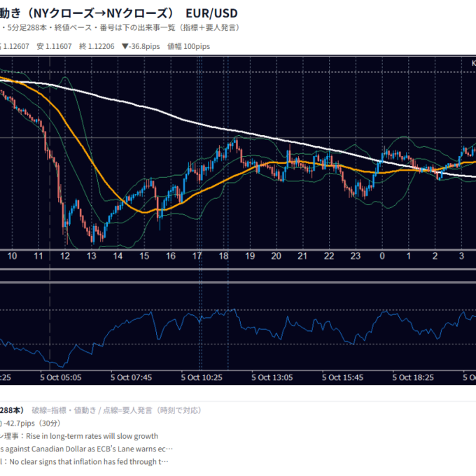Click hour label 20 on chart axis

(x=276, y=256)
